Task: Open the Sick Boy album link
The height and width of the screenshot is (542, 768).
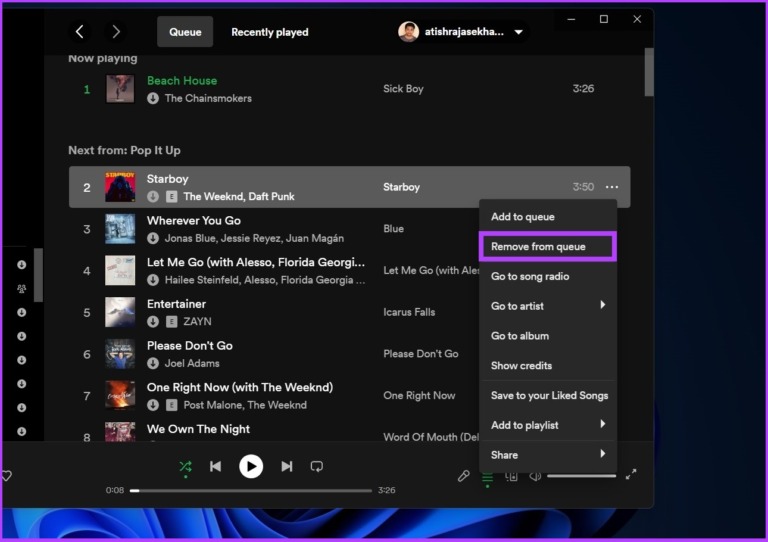Action: click(403, 89)
